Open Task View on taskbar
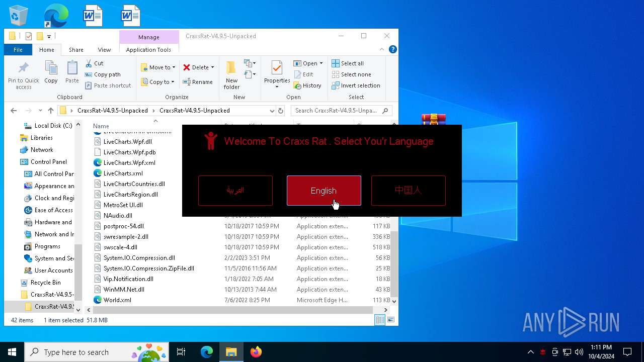The width and height of the screenshot is (644, 362). click(181, 352)
